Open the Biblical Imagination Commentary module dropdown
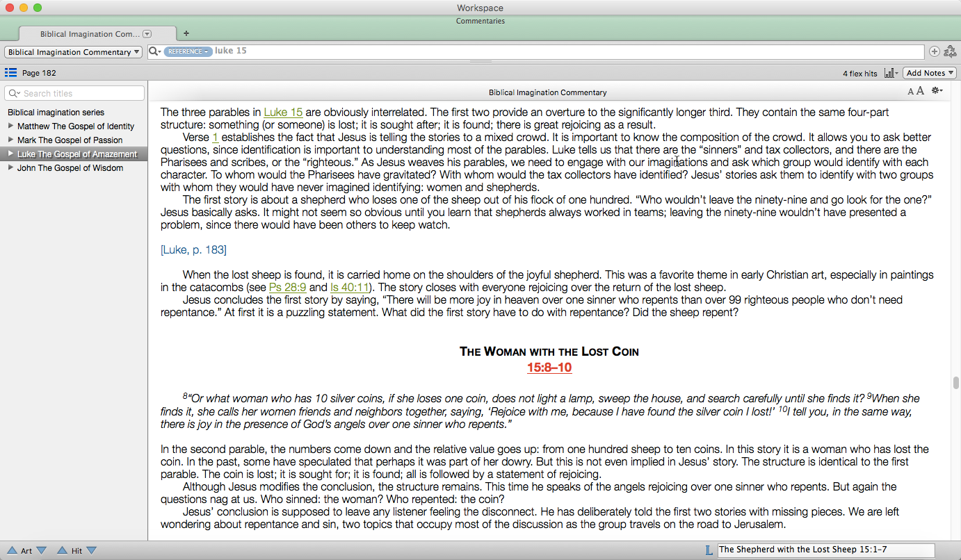Image resolution: width=961 pixels, height=560 pixels. (73, 52)
